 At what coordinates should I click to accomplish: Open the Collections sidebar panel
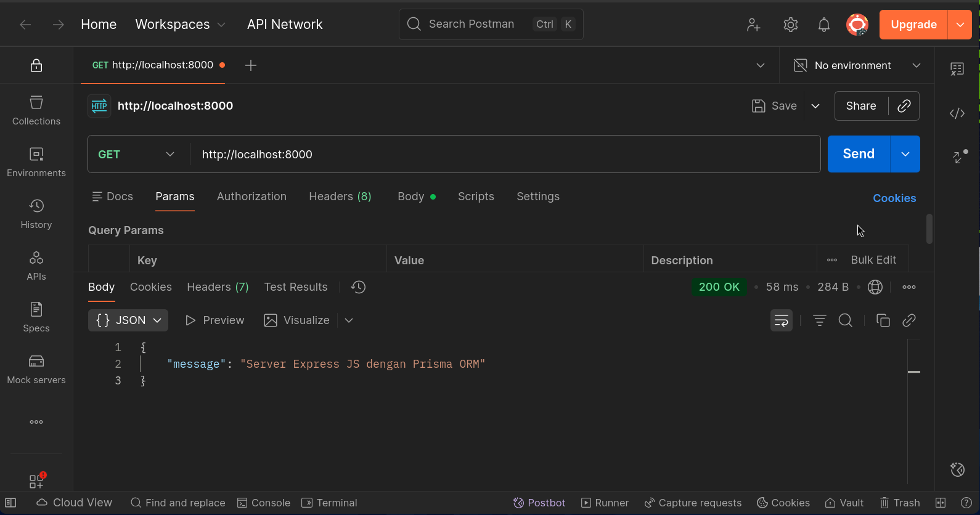(x=36, y=110)
